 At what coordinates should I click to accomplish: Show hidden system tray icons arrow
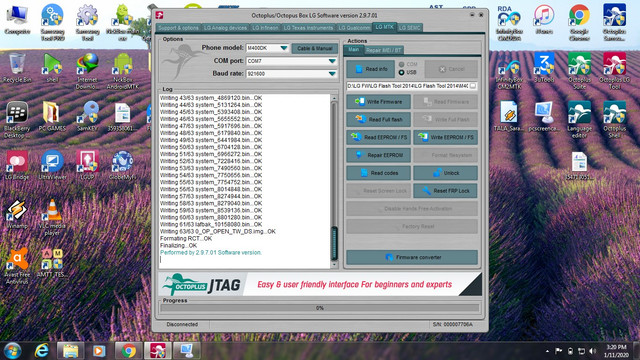click(547, 351)
